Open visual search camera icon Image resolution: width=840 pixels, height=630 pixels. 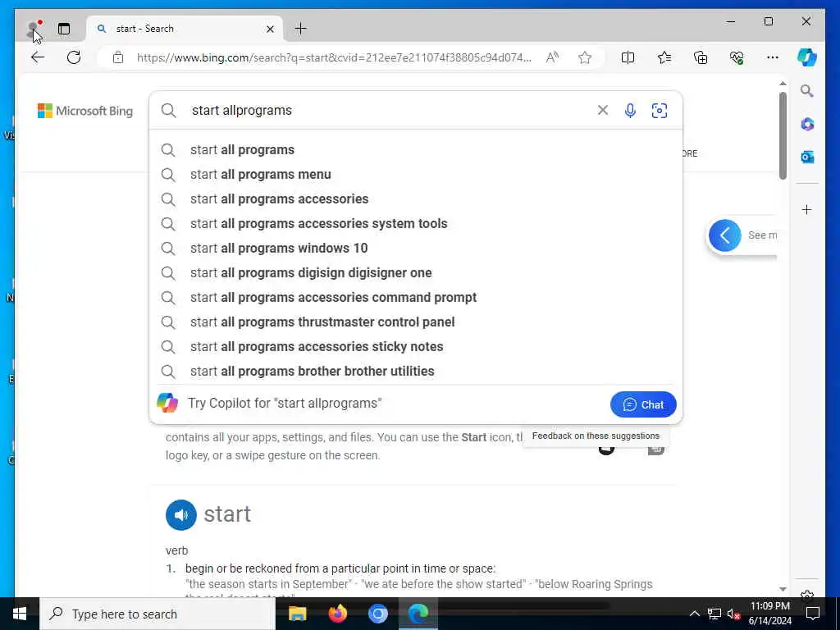659,111
